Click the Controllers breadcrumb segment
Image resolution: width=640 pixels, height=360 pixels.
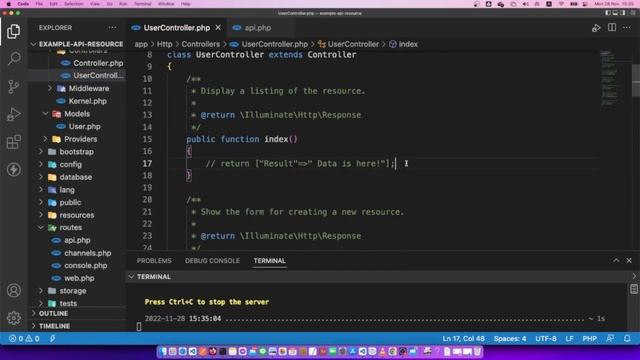200,44
